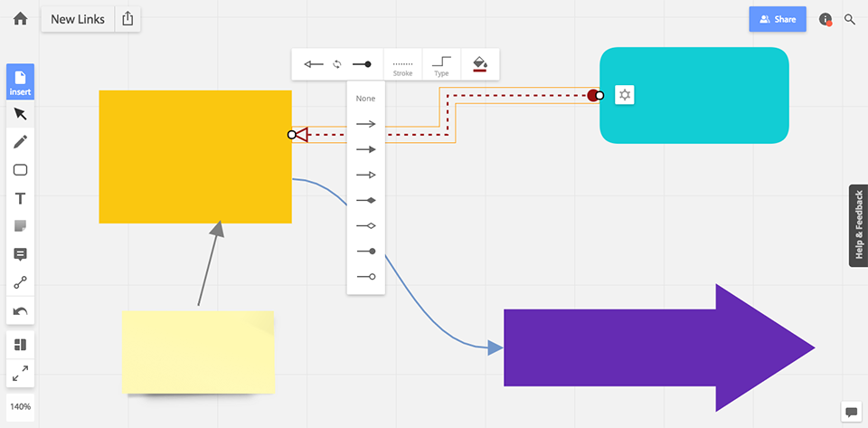Open the search magnifier icon
Screen dimensions: 868x428
pyautogui.click(x=850, y=19)
